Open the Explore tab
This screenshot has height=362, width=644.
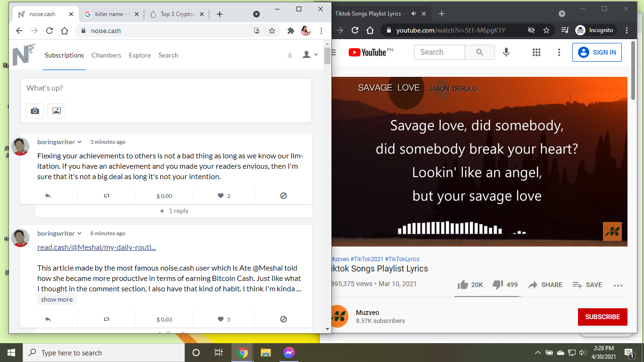[140, 55]
